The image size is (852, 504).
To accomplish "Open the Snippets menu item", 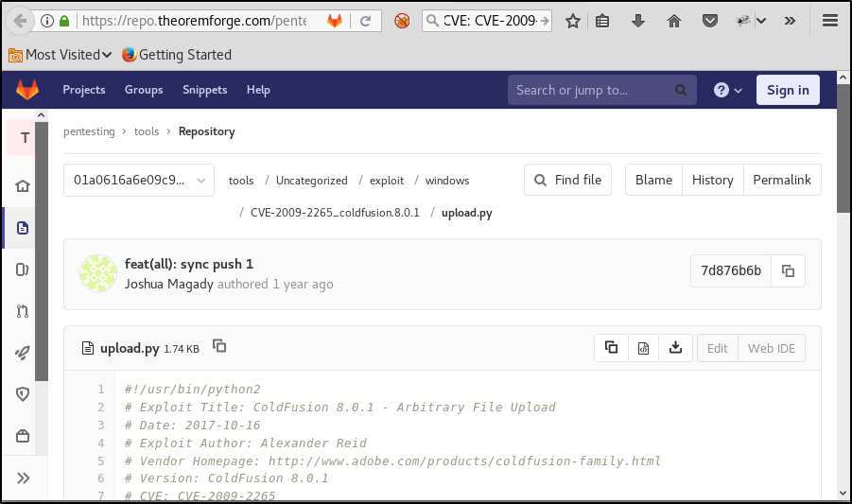I will pos(205,90).
